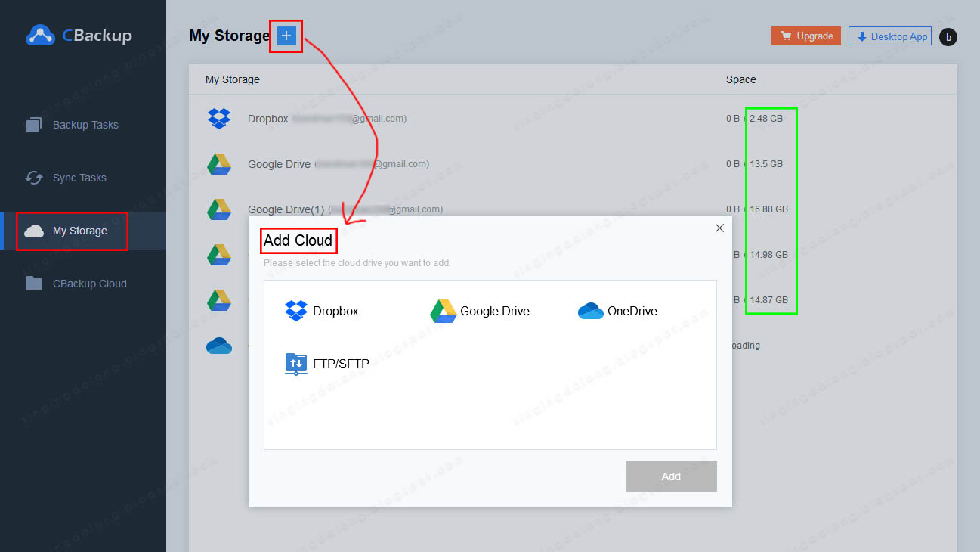Click the Dropbox icon in storage list
The image size is (980, 552).
(219, 119)
